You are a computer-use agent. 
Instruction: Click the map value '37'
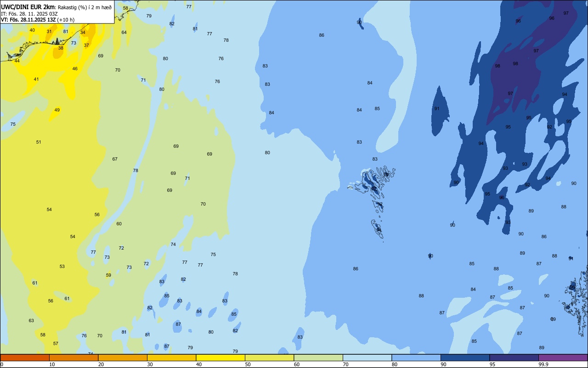86,45
